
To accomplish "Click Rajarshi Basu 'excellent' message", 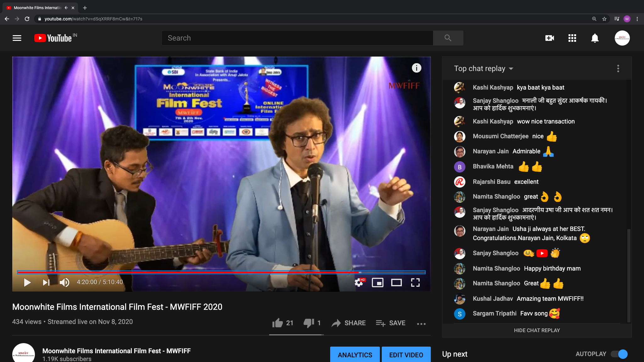I will pyautogui.click(x=526, y=182).
